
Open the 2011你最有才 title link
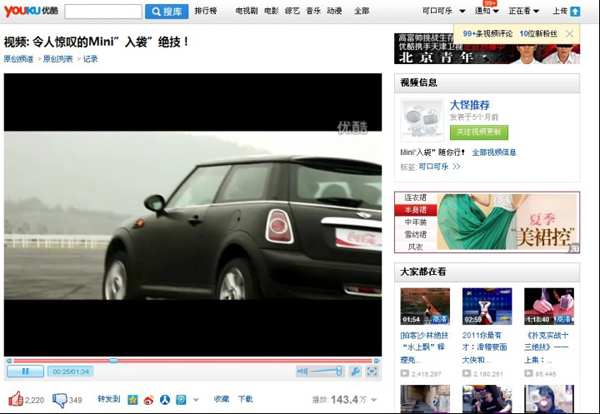click(x=484, y=347)
